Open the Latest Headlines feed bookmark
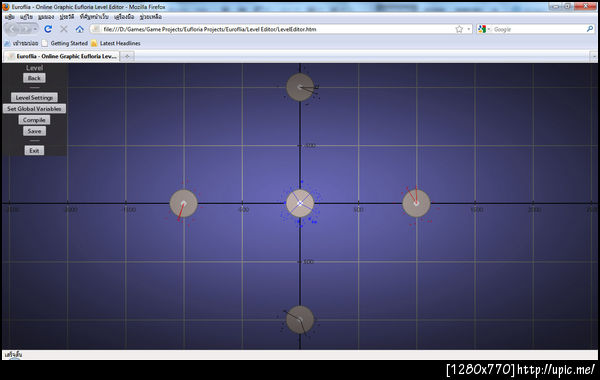 pos(116,43)
